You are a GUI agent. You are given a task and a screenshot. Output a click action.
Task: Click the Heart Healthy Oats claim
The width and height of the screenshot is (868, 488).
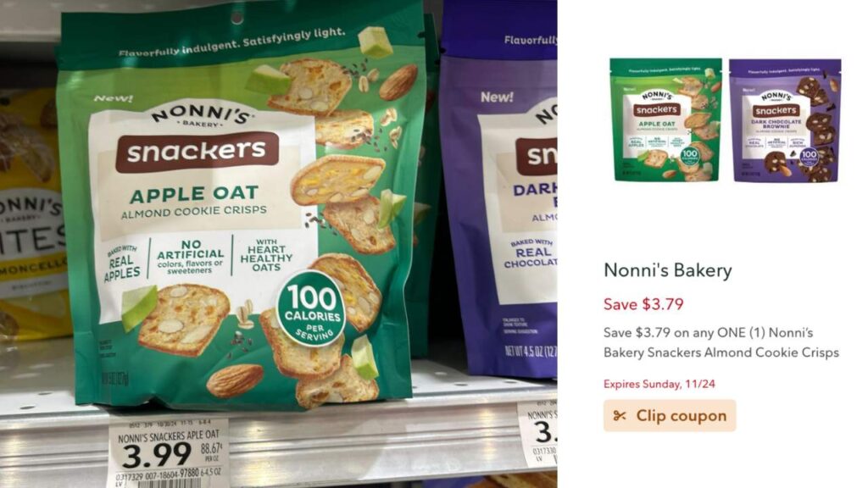click(x=266, y=255)
